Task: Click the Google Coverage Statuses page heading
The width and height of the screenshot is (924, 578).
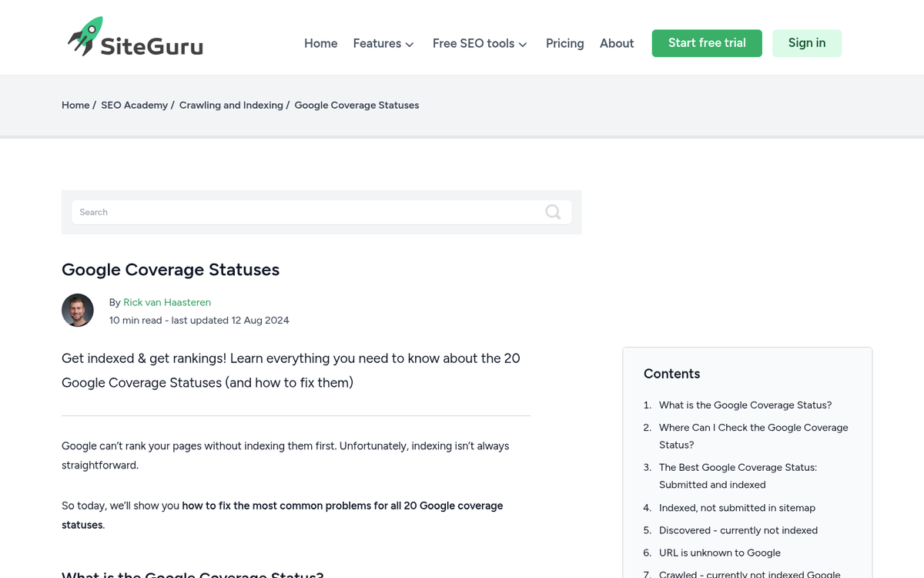Action: (170, 270)
